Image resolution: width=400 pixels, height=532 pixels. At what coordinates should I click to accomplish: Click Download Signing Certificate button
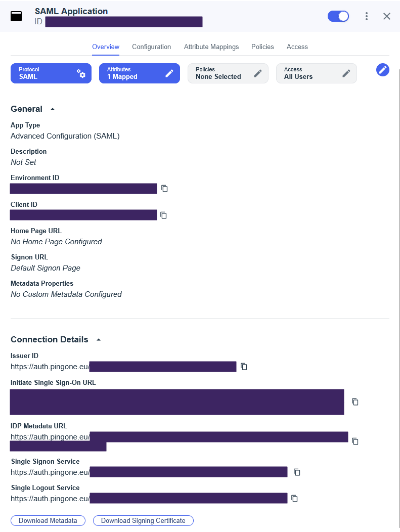[x=143, y=520]
